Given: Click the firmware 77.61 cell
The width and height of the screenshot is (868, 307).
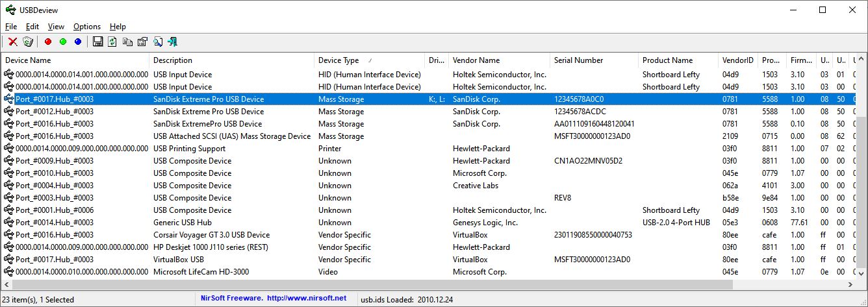Looking at the screenshot, I should coord(800,223).
